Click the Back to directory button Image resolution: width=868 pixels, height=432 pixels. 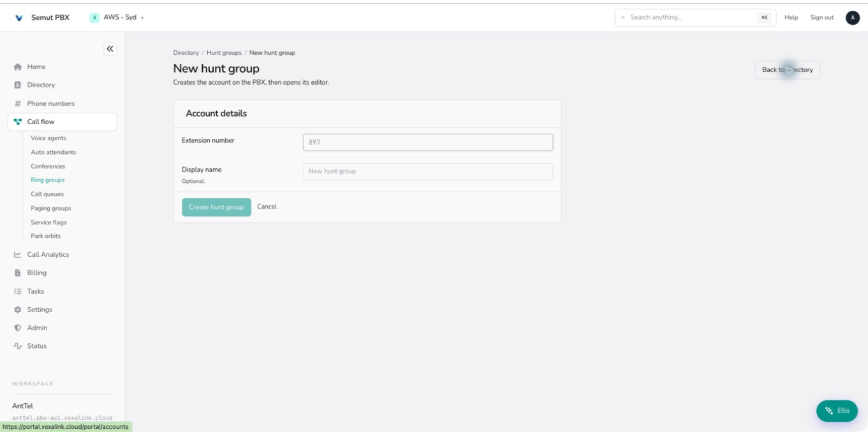point(788,70)
